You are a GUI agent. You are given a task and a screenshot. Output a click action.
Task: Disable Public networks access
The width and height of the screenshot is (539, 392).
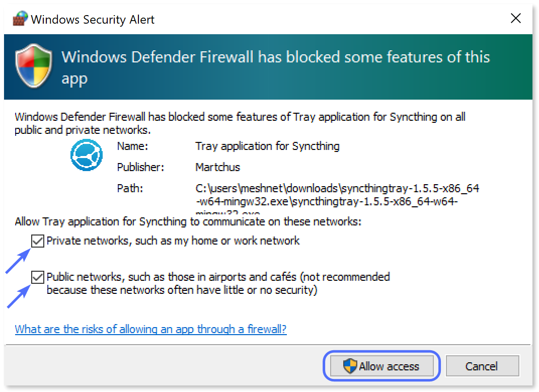(37, 277)
